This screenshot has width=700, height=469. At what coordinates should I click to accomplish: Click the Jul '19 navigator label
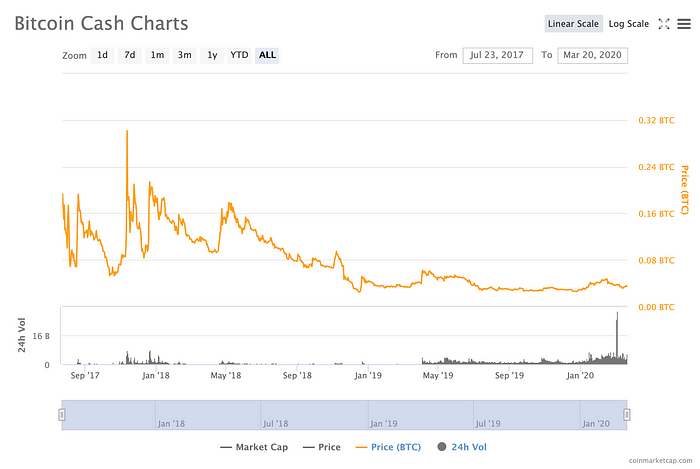pyautogui.click(x=488, y=423)
